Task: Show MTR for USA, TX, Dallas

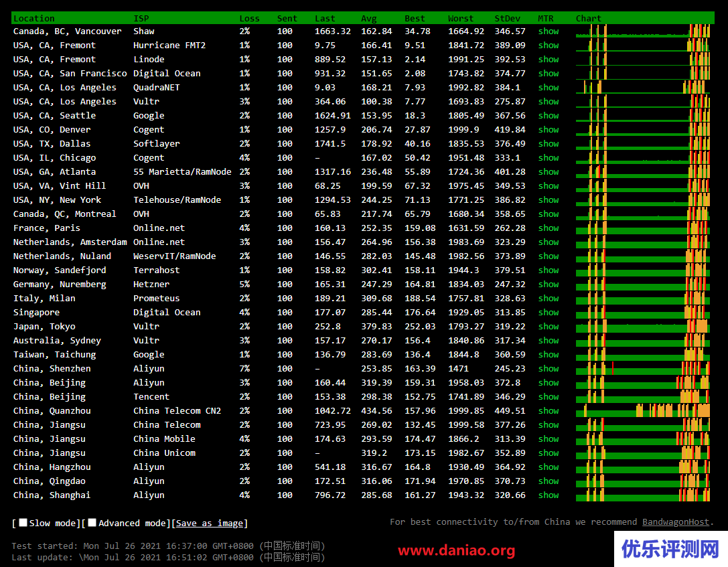Action: (x=548, y=144)
